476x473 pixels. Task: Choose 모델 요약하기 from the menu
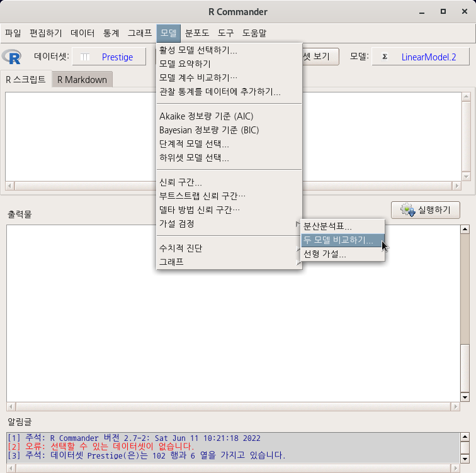(229, 64)
